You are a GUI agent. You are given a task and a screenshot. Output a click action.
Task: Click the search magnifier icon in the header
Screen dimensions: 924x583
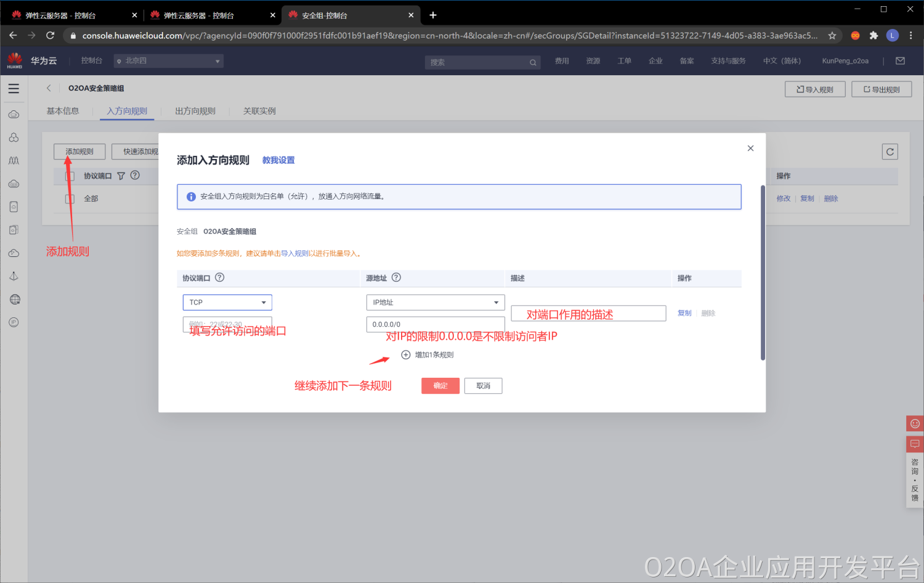(533, 62)
